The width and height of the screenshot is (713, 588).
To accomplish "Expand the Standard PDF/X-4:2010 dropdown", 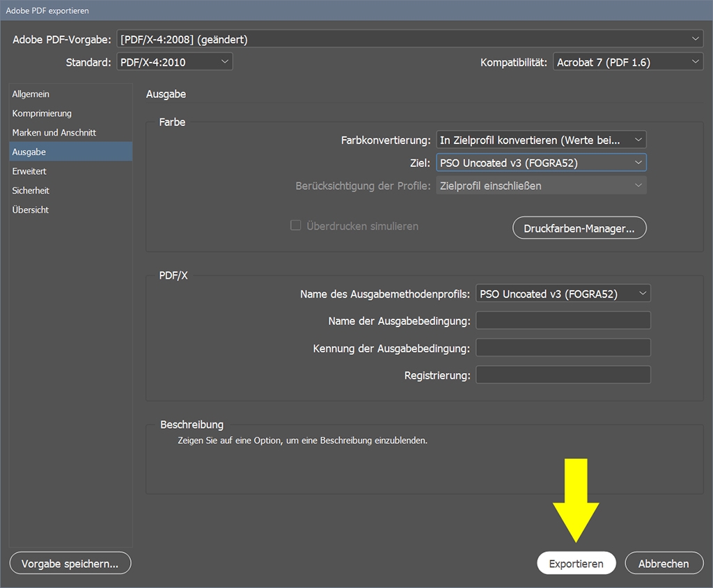I will coord(174,62).
